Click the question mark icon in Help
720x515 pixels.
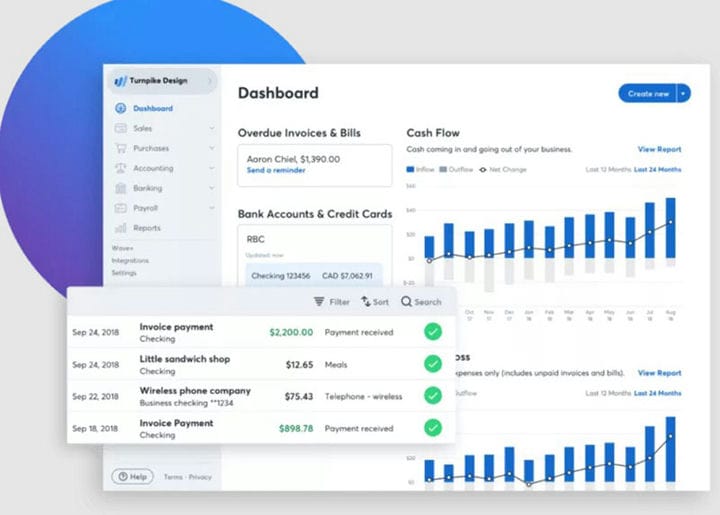(123, 477)
